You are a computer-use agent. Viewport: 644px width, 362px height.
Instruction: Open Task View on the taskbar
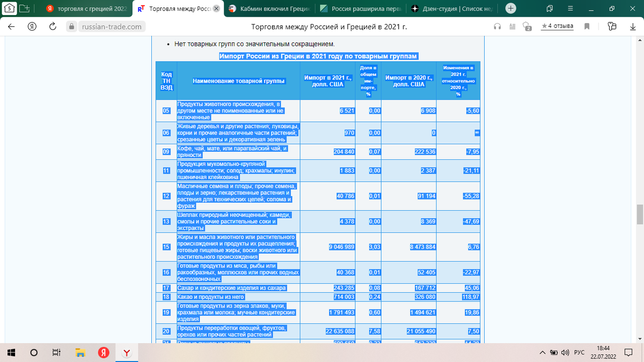coord(56,352)
